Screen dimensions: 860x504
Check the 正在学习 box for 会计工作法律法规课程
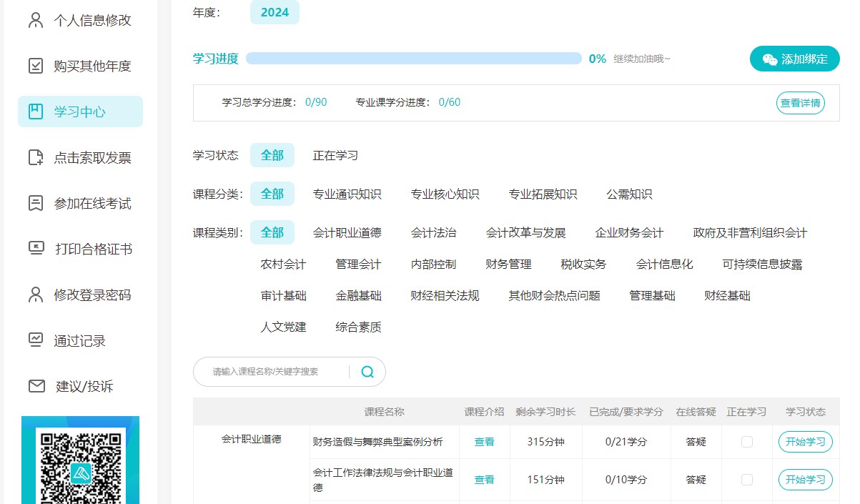coord(746,480)
